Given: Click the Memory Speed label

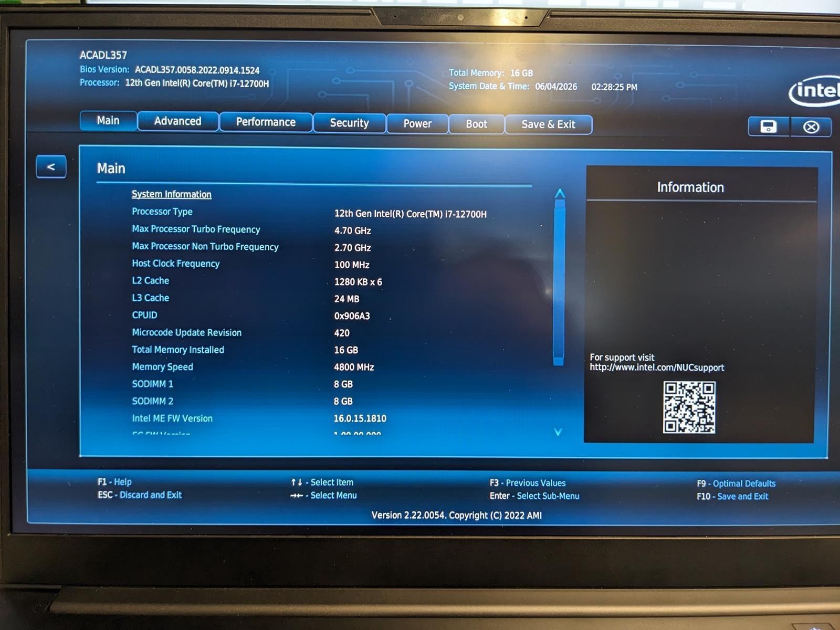Looking at the screenshot, I should 163,367.
